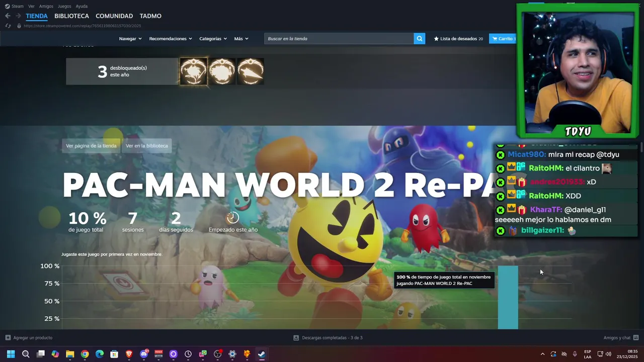This screenshot has height=362, width=644.
Task: Go back with the Steam back arrow
Action: coord(8,16)
